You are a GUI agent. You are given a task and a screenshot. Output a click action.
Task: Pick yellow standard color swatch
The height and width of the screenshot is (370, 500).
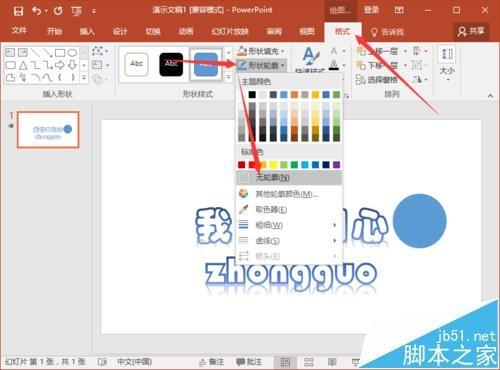tap(273, 164)
